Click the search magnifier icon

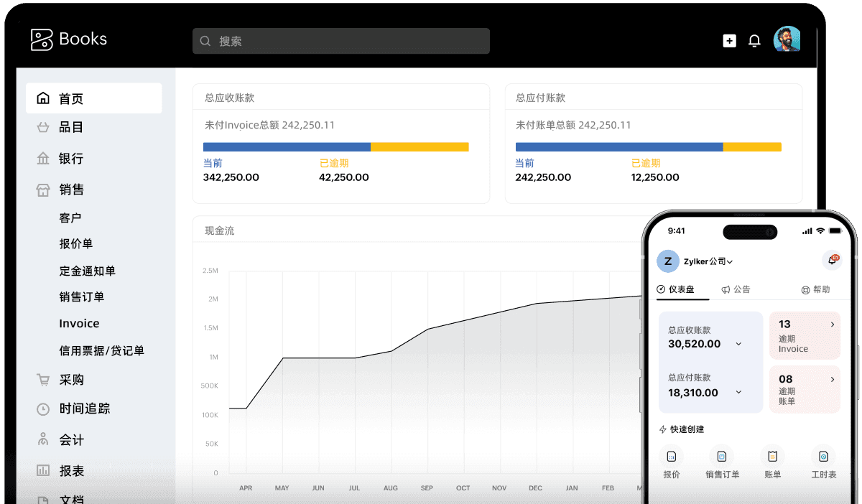coord(205,41)
